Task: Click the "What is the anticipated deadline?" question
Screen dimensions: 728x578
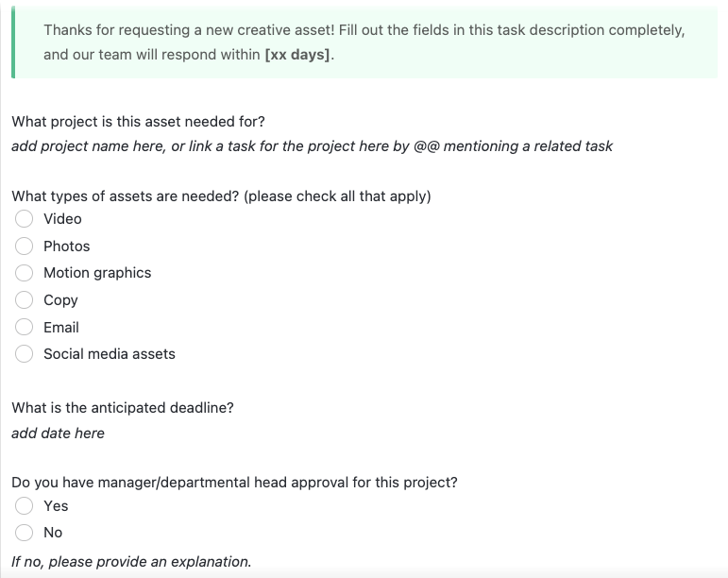Action: [123, 408]
